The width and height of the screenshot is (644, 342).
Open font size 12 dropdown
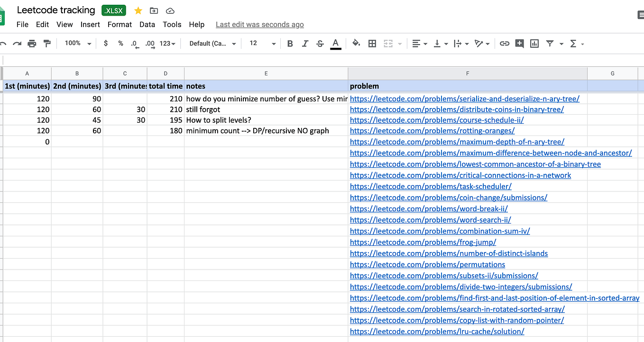coord(262,44)
